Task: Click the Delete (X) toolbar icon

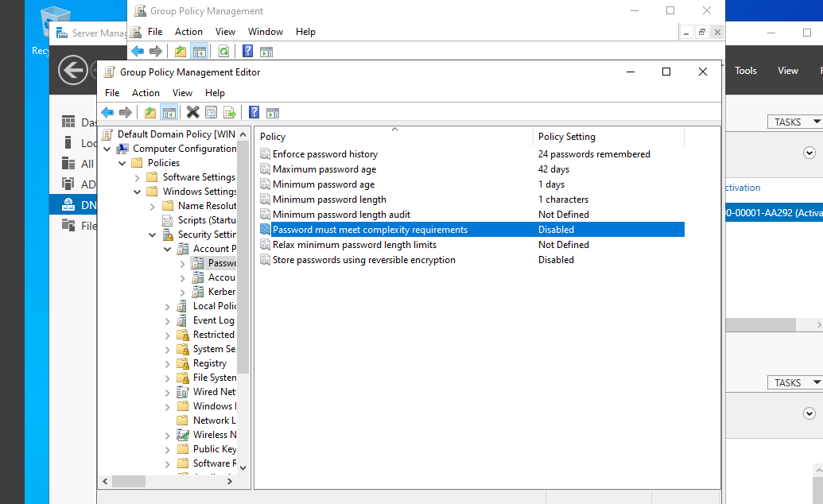Action: point(192,112)
